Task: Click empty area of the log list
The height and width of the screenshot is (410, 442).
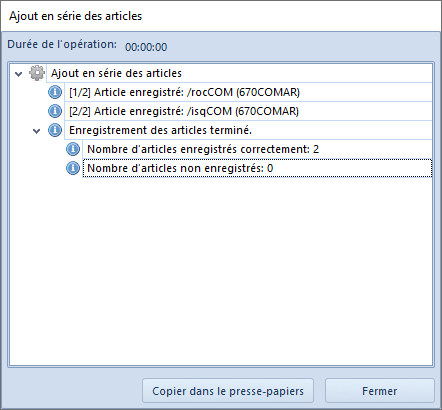Action: (x=221, y=270)
